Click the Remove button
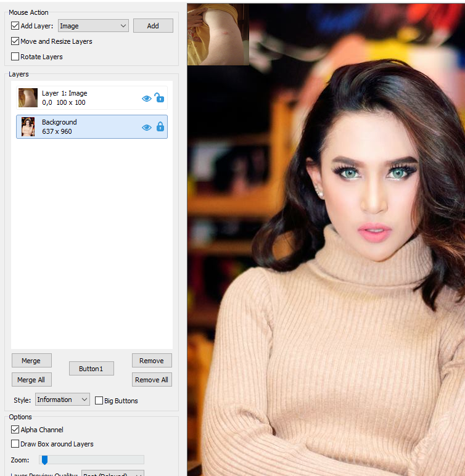Image resolution: width=465 pixels, height=476 pixels. [152, 360]
